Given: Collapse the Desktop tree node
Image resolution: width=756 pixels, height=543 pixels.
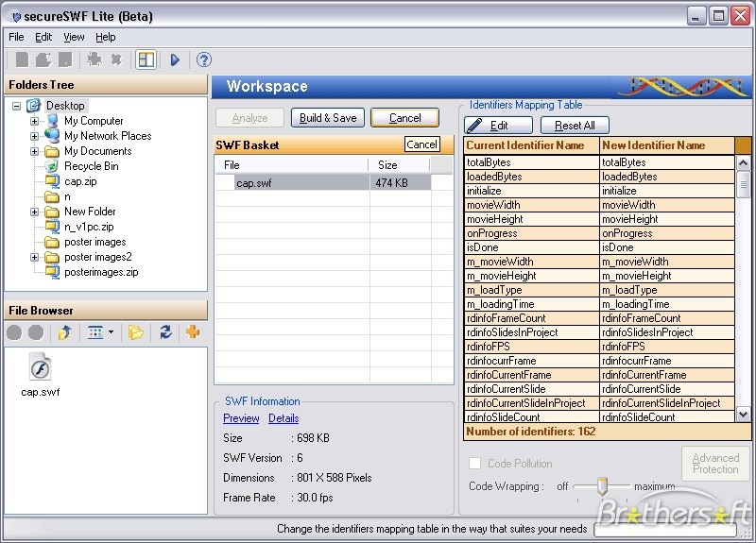Looking at the screenshot, I should 18,106.
